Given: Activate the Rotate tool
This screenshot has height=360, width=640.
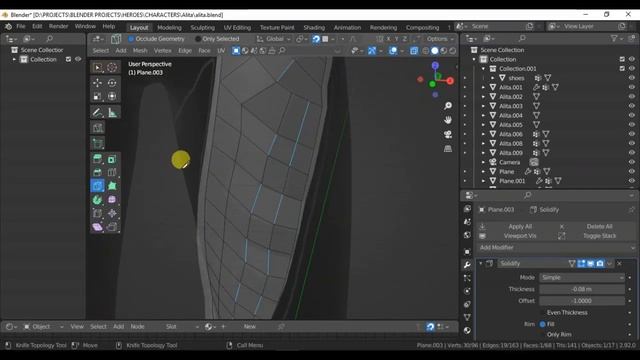Looking at the screenshot, I should tap(112, 83).
